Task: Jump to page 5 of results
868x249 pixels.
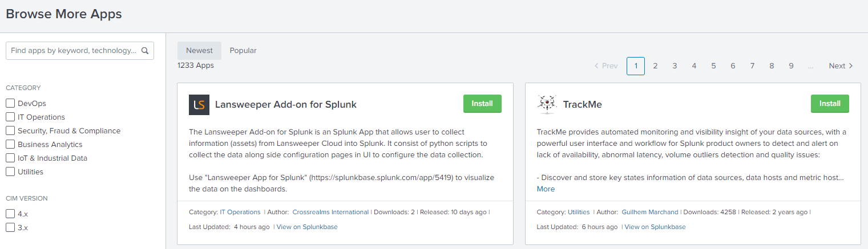Action: click(x=713, y=66)
